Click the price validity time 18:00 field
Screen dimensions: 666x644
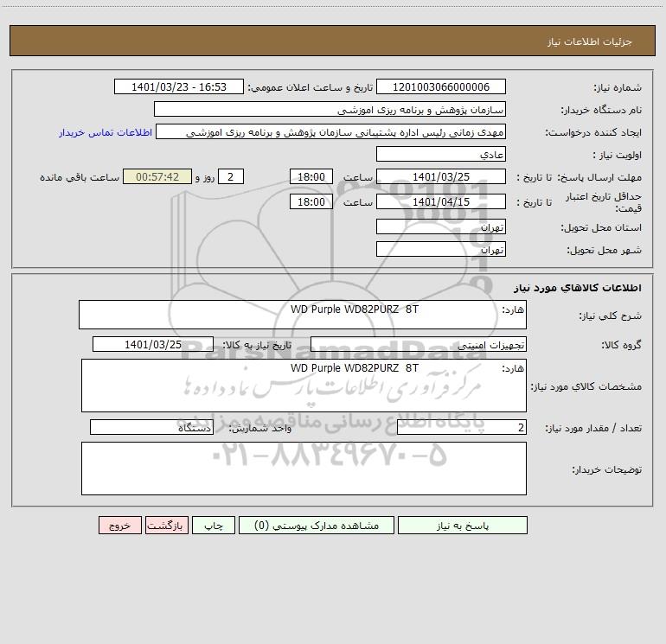click(x=311, y=201)
